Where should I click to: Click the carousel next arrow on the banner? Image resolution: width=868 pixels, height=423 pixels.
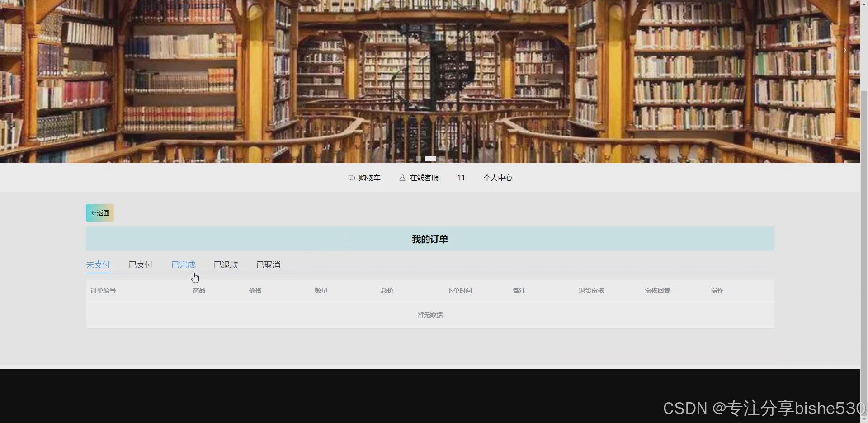(x=844, y=50)
